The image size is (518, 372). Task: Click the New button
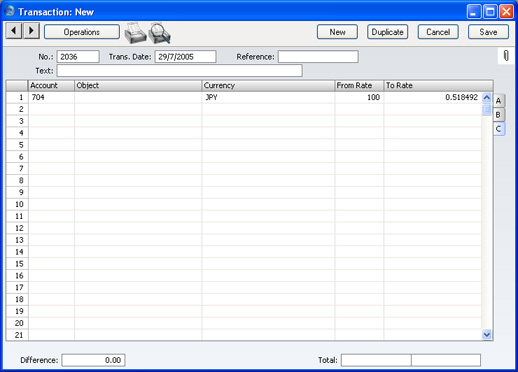337,32
